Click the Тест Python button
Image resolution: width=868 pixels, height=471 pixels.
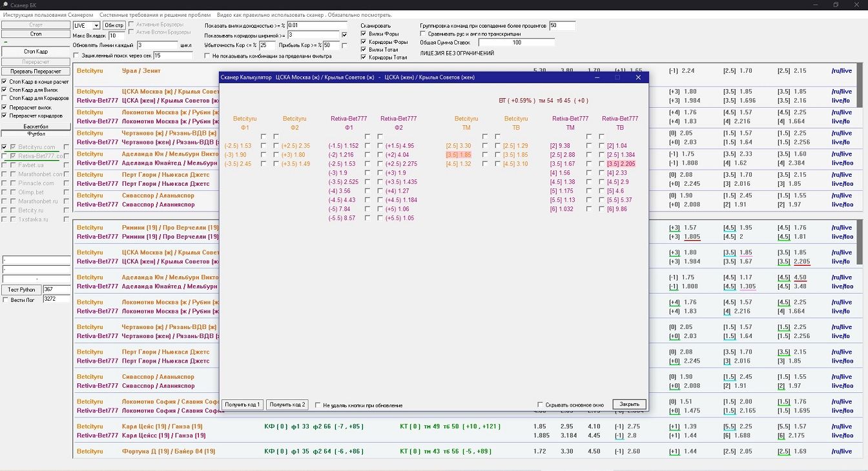(22, 290)
